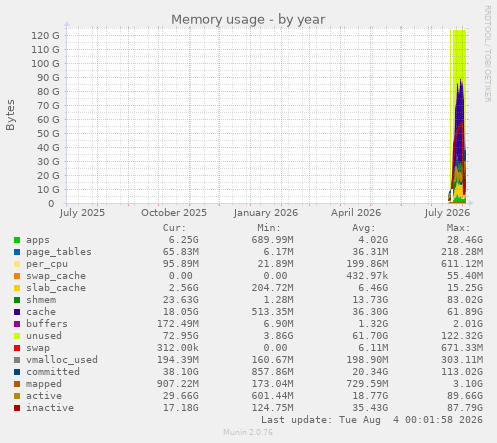The width and height of the screenshot is (497, 443).
Task: Click the active min value 601.44M
Action: 272,396
